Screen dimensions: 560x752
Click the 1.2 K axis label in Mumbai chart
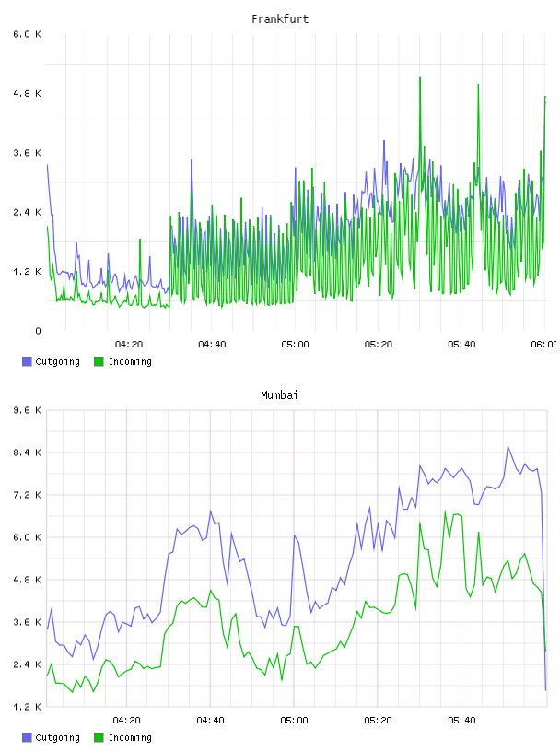[x=27, y=707]
